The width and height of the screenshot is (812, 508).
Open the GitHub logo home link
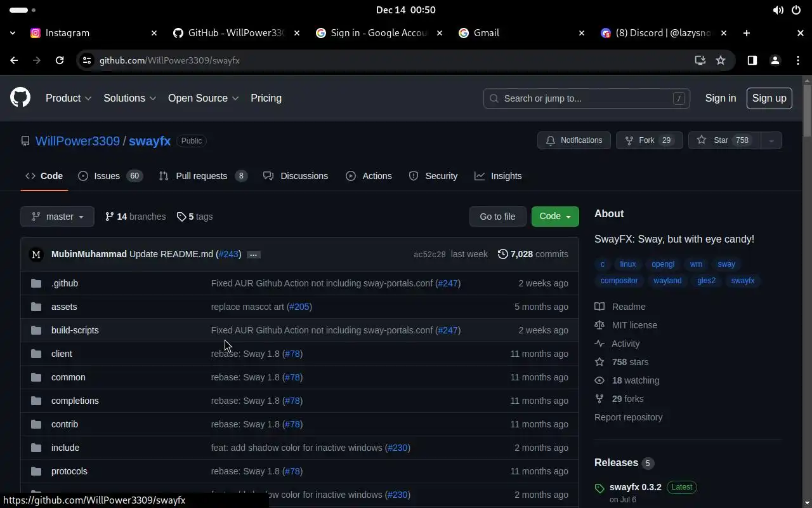click(x=20, y=98)
